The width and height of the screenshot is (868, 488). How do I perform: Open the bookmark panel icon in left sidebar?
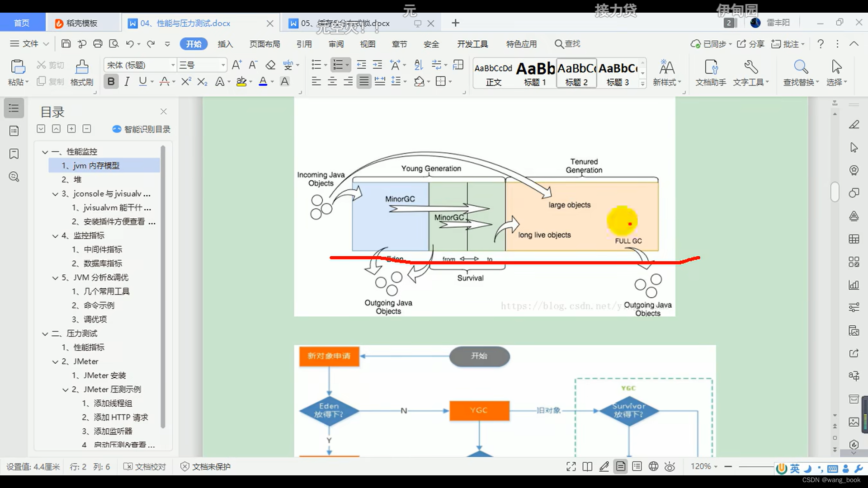pyautogui.click(x=14, y=154)
